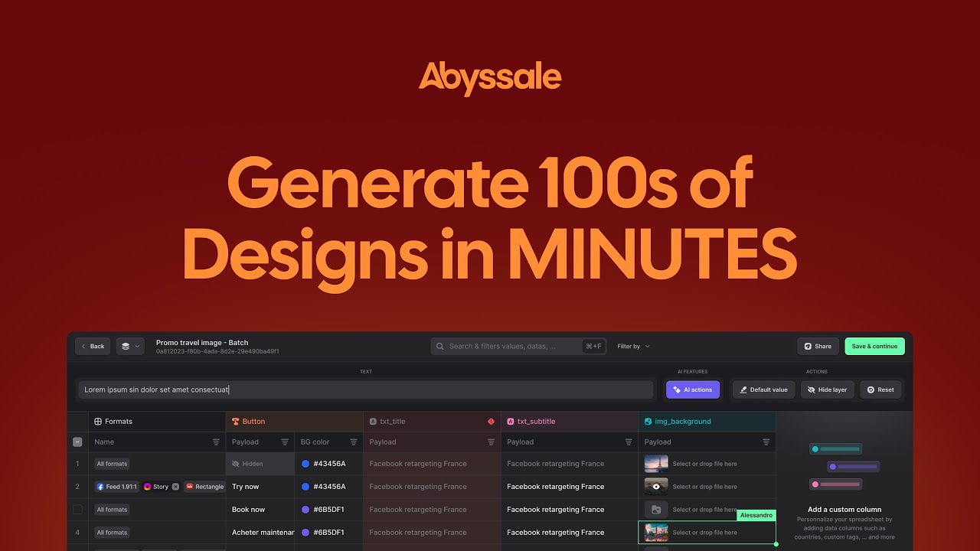The height and width of the screenshot is (551, 980).
Task: Toggle the select-all rows checkbox
Action: (77, 442)
